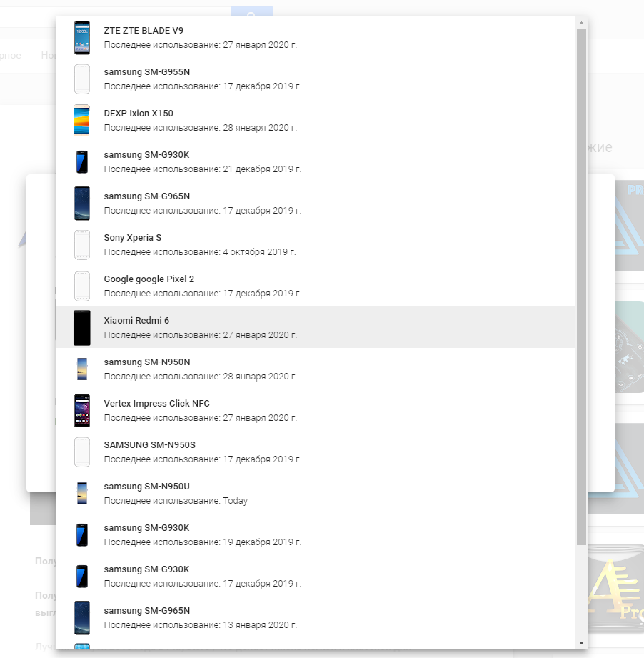The height and width of the screenshot is (658, 644).
Task: Click phone icon of SM-G930K used 17 декабря
Action: tap(82, 577)
